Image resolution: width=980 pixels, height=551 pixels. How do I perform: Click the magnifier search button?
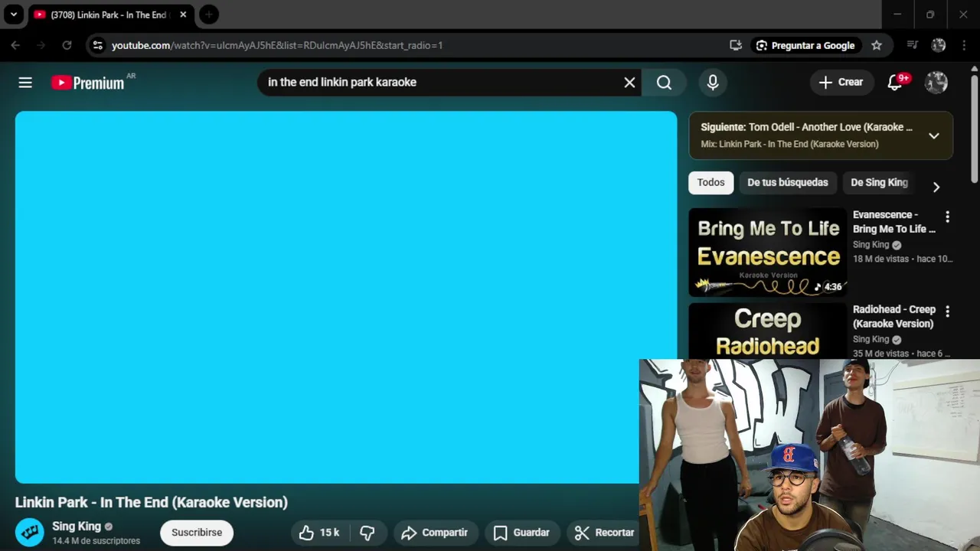click(x=664, y=83)
